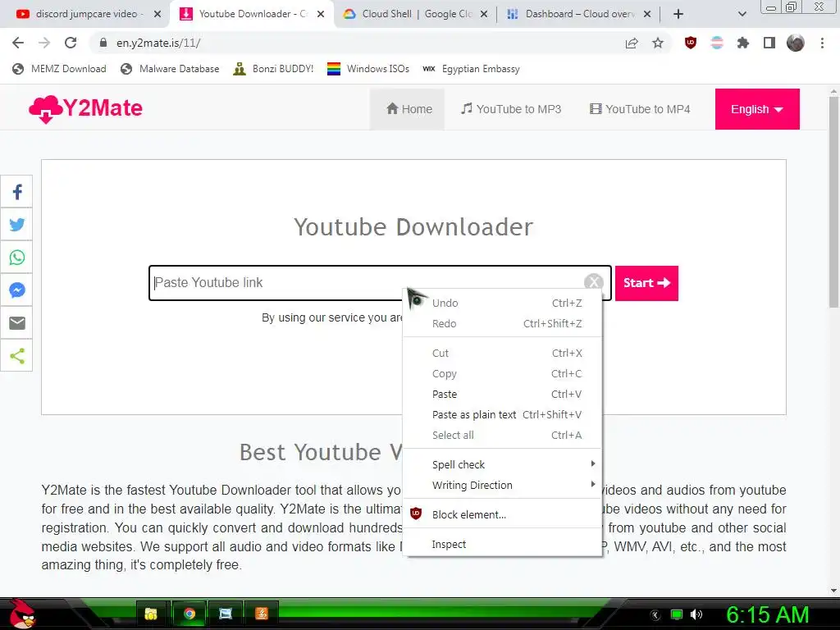Image resolution: width=840 pixels, height=630 pixels.
Task: Open the Chrome three-dot menu
Action: (822, 43)
